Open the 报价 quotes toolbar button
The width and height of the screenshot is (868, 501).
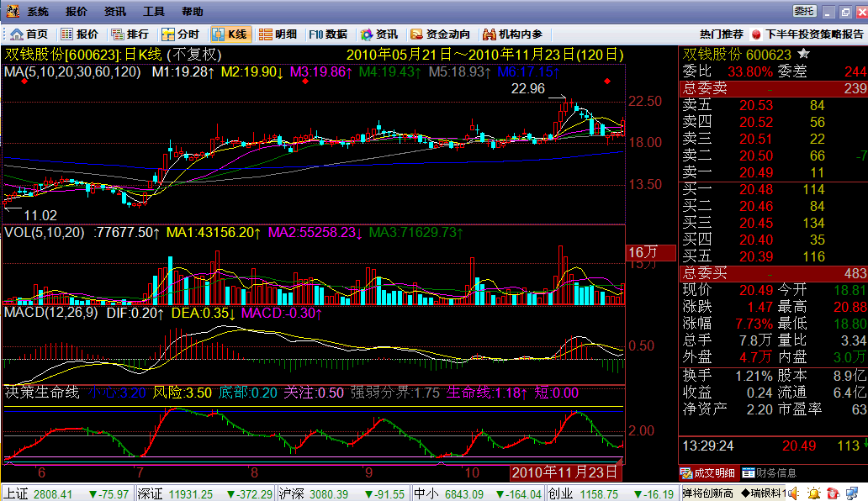[80, 34]
